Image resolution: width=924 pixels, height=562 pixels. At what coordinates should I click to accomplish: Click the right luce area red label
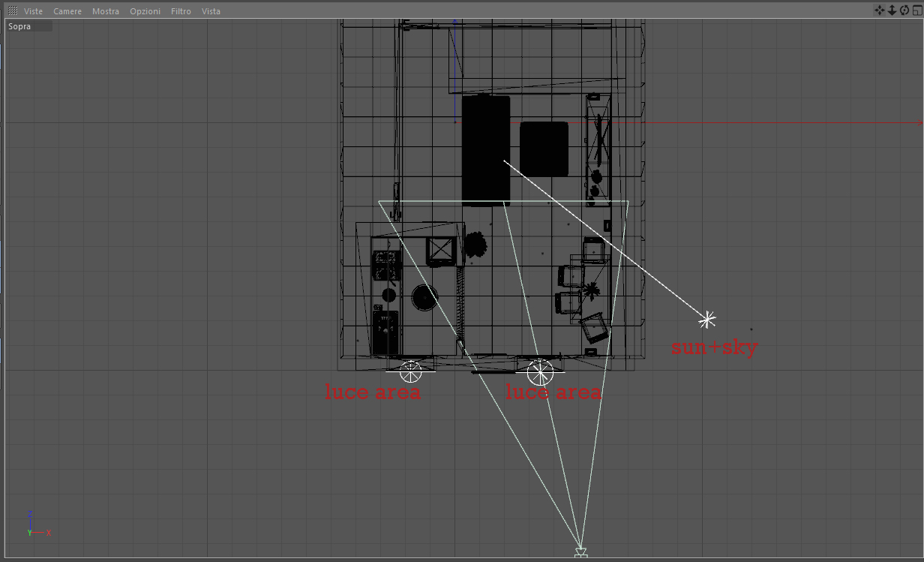553,392
